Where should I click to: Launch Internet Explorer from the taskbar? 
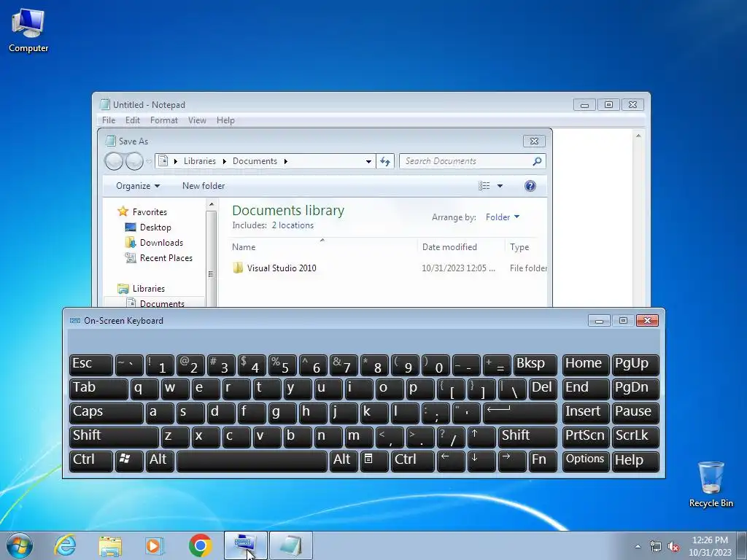click(x=65, y=545)
